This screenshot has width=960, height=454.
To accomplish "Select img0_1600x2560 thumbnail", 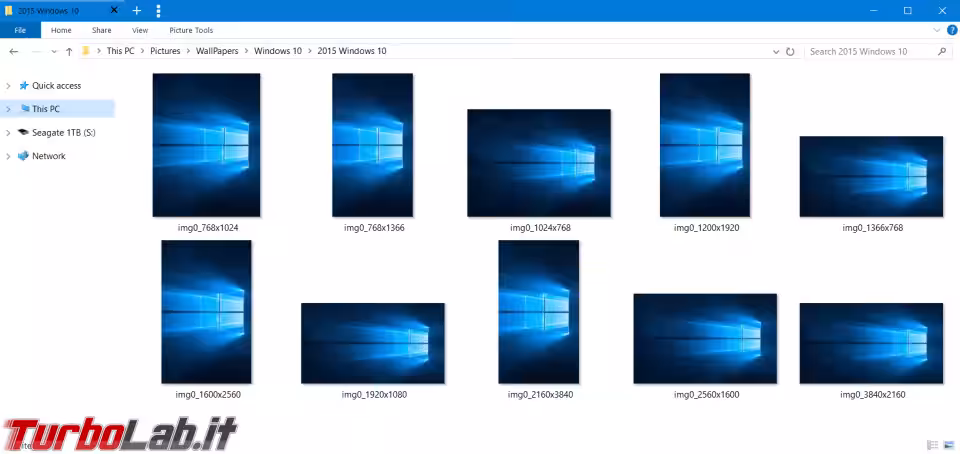I will [x=206, y=312].
